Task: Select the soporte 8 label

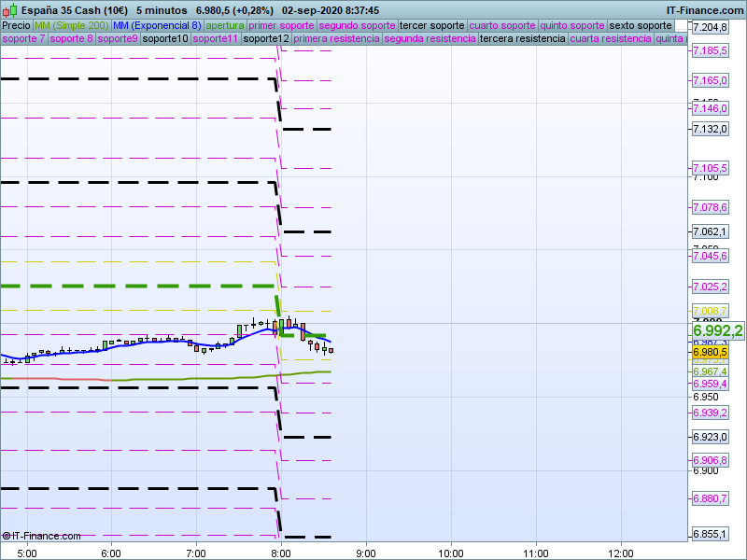Action: pos(71,38)
